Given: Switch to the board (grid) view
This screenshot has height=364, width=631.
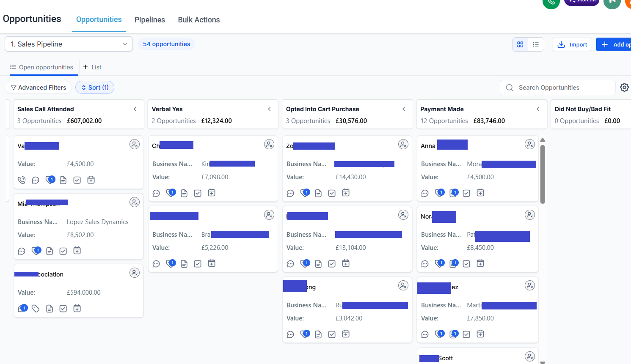Looking at the screenshot, I should pos(520,44).
